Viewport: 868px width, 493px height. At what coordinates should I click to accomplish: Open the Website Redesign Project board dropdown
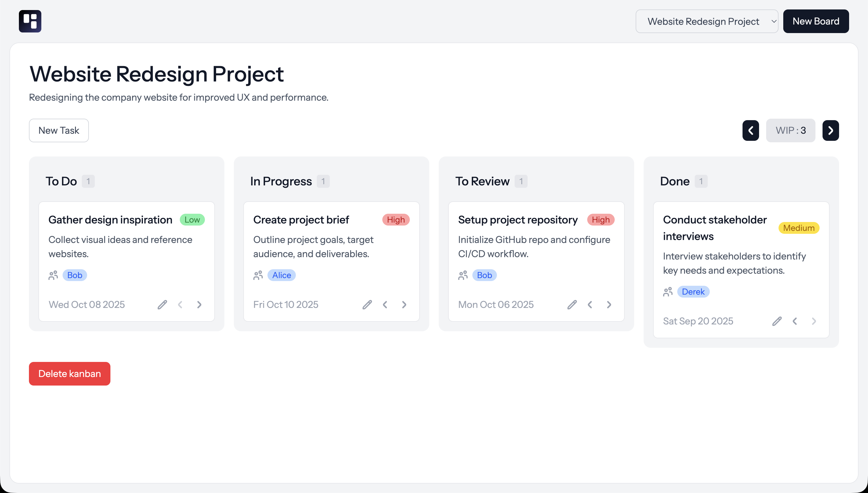[707, 21]
